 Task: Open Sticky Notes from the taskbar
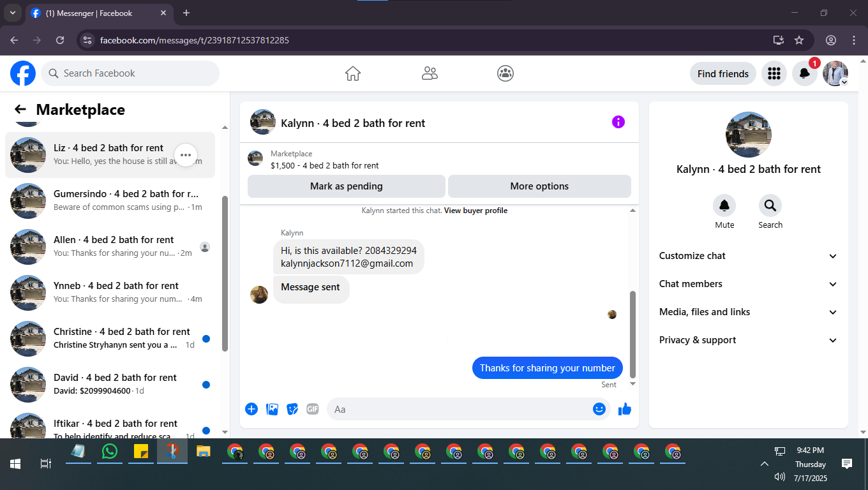141,451
